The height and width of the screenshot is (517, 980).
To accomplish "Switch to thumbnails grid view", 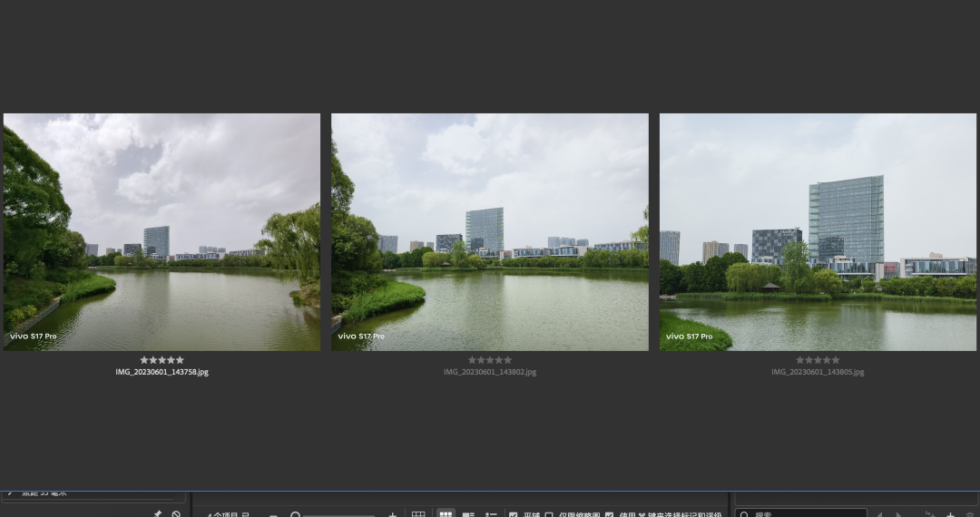I will [446, 514].
